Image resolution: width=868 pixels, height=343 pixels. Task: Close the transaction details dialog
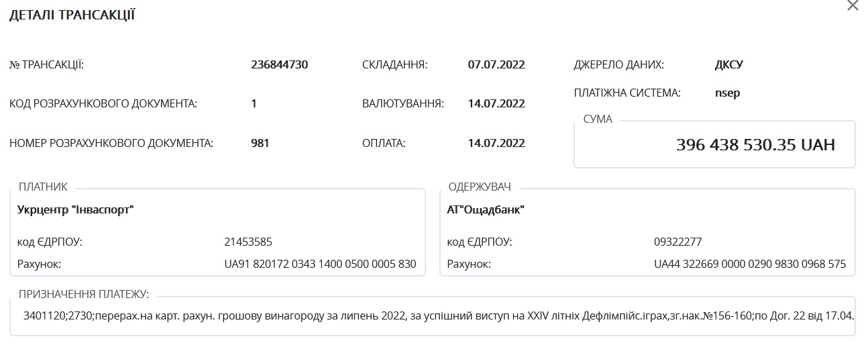(x=853, y=6)
